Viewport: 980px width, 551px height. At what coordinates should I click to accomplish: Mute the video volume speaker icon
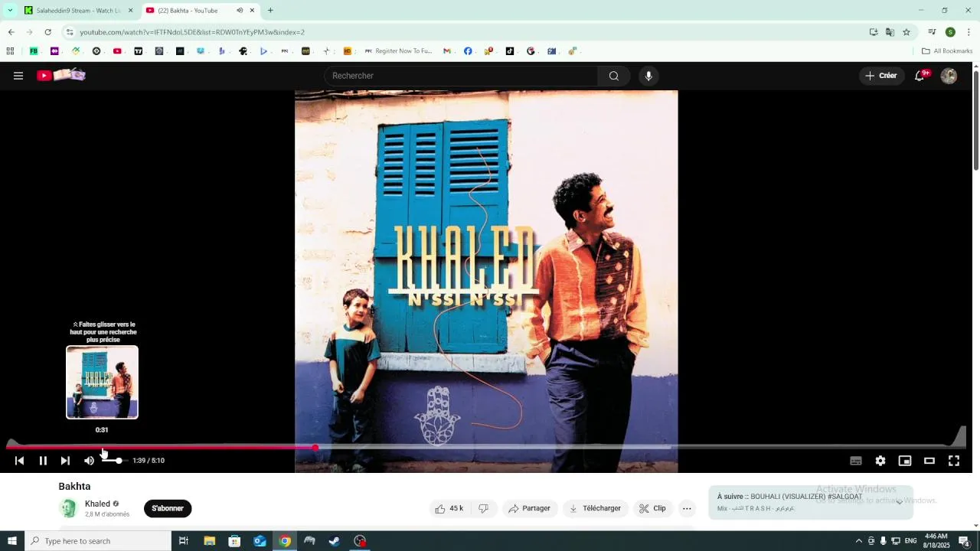[89, 461]
